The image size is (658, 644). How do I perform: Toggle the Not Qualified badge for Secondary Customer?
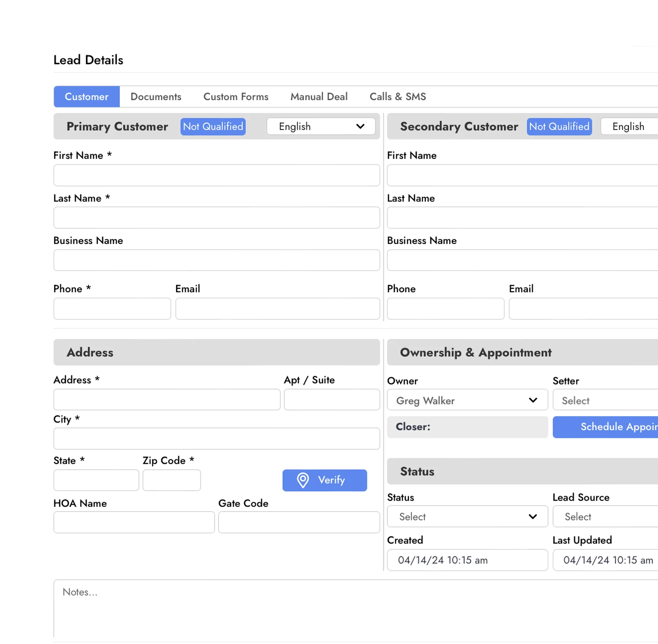[559, 126]
